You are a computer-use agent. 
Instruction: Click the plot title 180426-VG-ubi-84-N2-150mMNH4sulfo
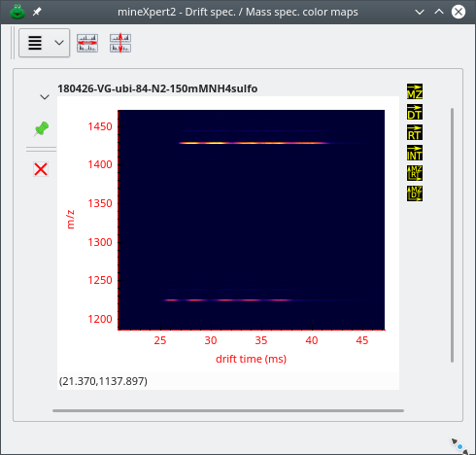point(157,88)
